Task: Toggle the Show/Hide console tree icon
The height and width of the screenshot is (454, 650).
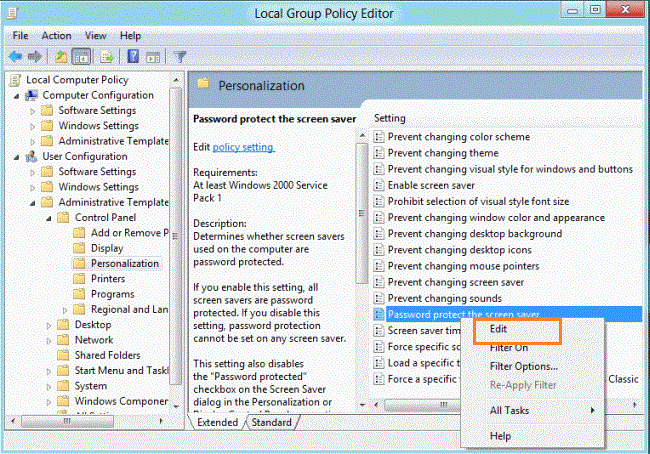Action: coord(81,56)
